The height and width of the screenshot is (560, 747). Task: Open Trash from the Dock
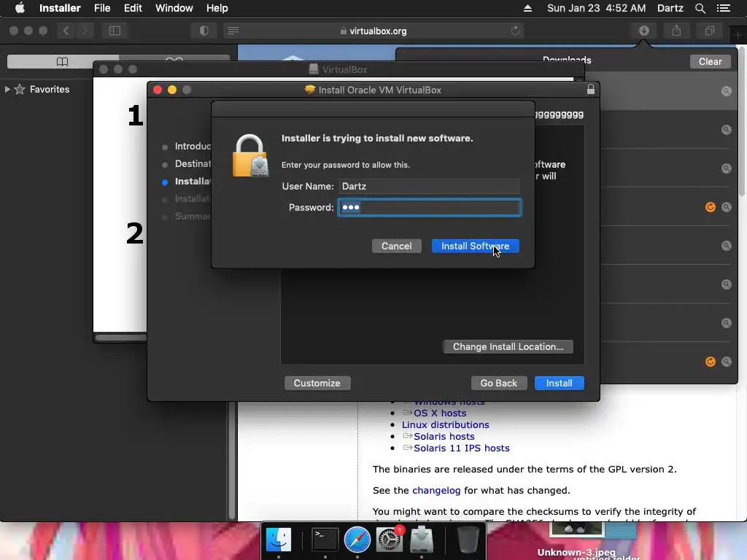pos(468,540)
